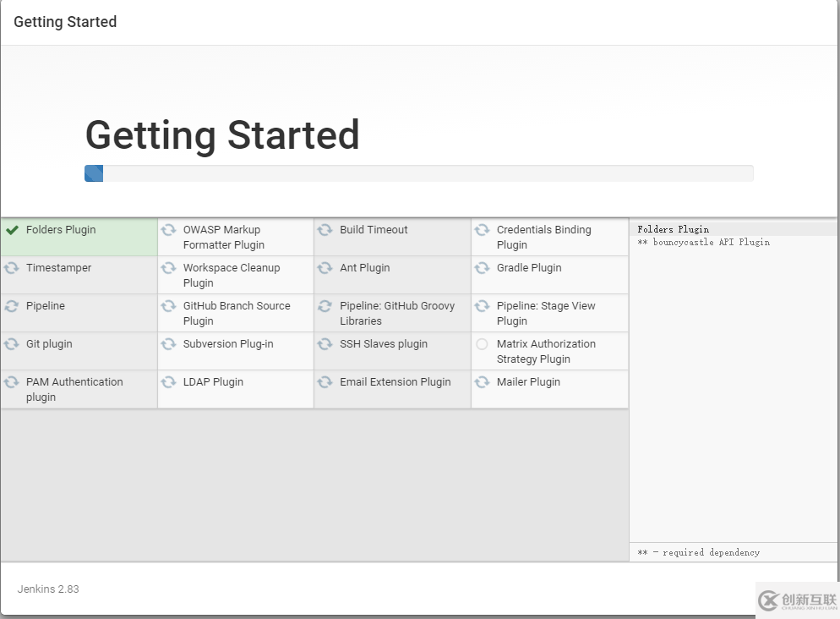Screen dimensions: 840x619
Task: Click the refresh icon next to Git plugin
Action: [x=12, y=344]
